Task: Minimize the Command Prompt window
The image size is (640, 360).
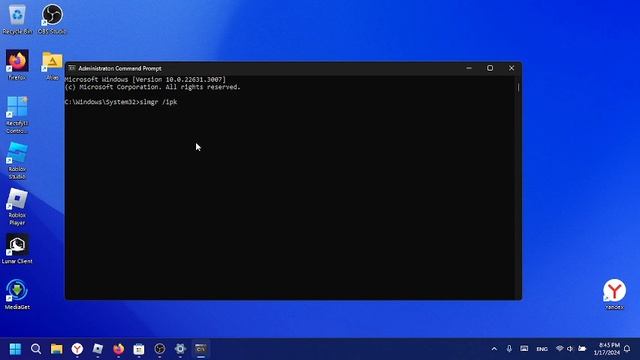Action: click(469, 68)
